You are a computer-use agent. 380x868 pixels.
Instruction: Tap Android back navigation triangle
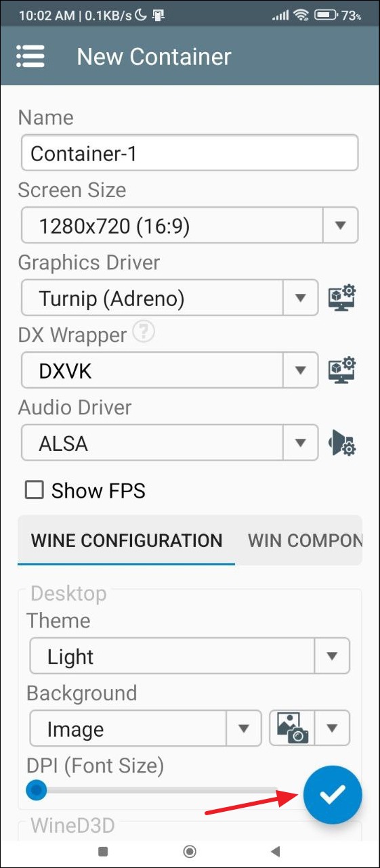click(275, 851)
